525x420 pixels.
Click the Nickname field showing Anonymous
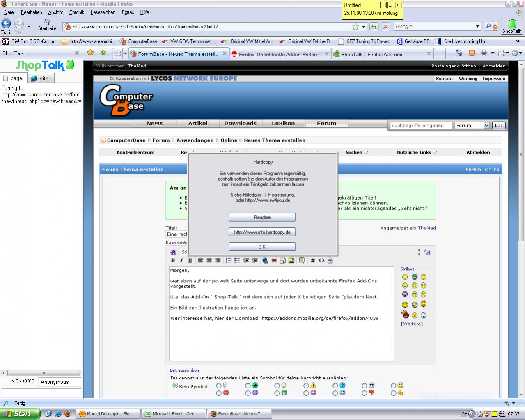(x=60, y=382)
